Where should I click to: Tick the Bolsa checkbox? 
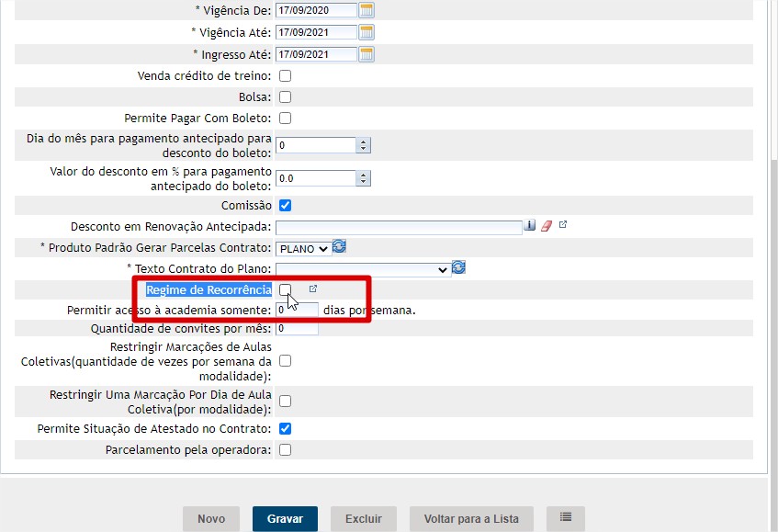click(285, 96)
